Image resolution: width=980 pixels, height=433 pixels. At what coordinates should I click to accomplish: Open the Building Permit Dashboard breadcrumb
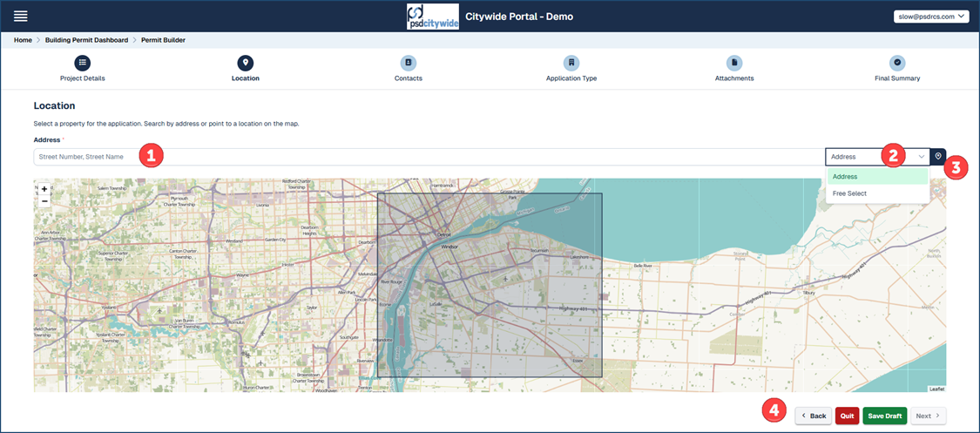[x=86, y=40]
